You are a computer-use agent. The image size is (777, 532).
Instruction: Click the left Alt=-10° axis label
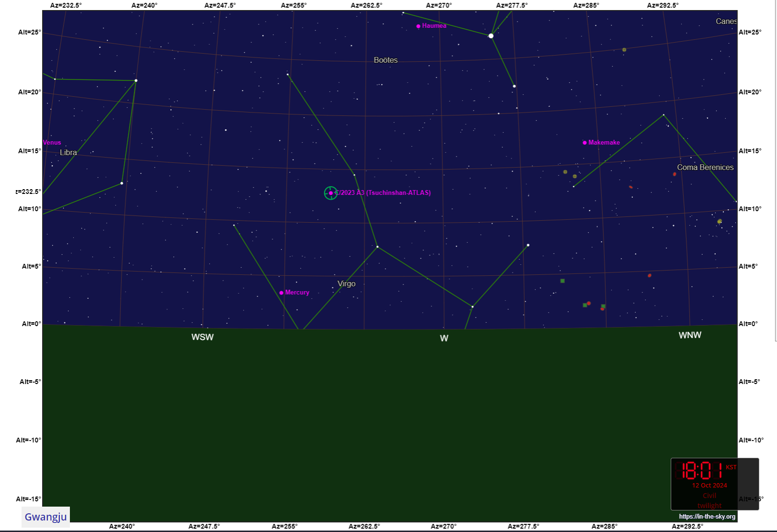[29, 440]
